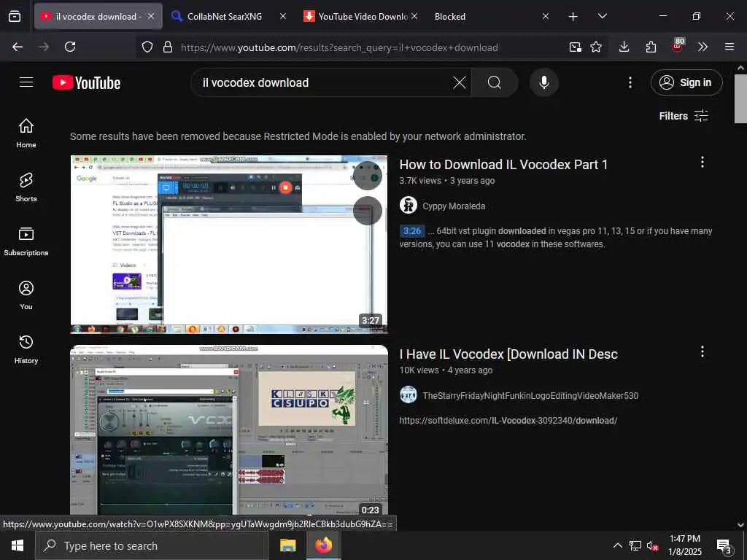Open Firefox downloads panel
747x560 pixels.
[624, 47]
